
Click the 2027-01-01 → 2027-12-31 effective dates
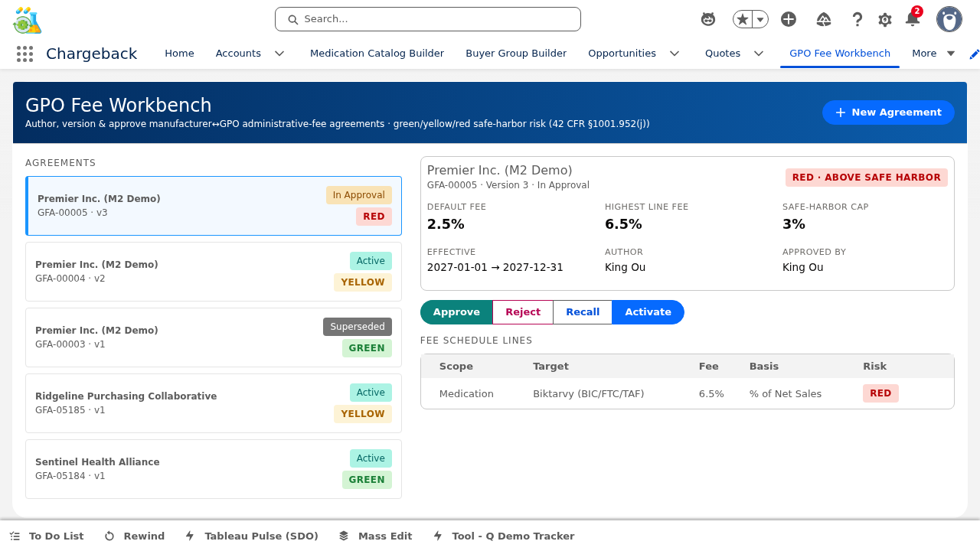pyautogui.click(x=495, y=267)
